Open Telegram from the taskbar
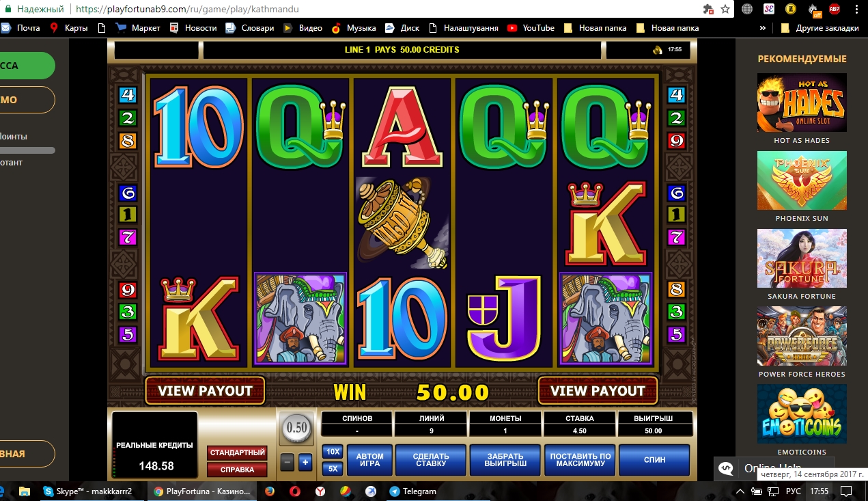Screen dimensions: 868x501 click(x=412, y=491)
